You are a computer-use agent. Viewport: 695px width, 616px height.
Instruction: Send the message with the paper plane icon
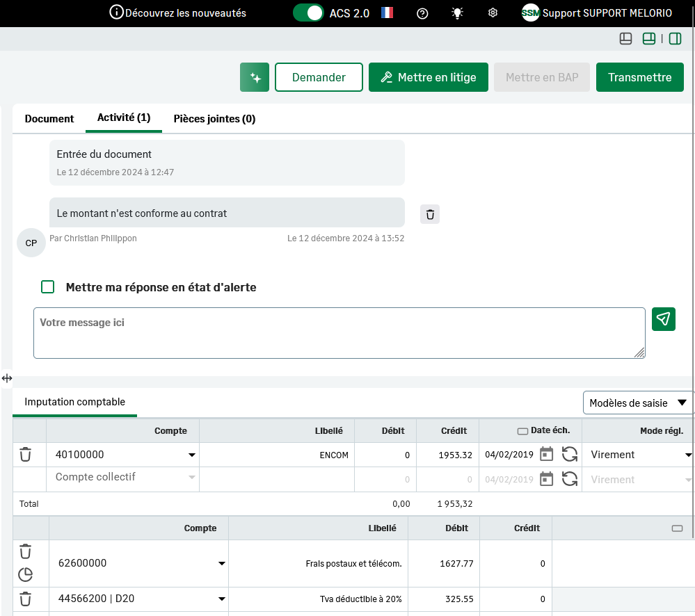coord(664,319)
